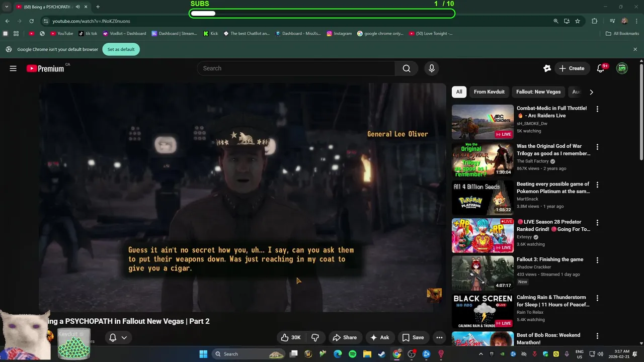Click the sparkle icon beside Create
Screen dimensions: 644x362
(x=547, y=68)
